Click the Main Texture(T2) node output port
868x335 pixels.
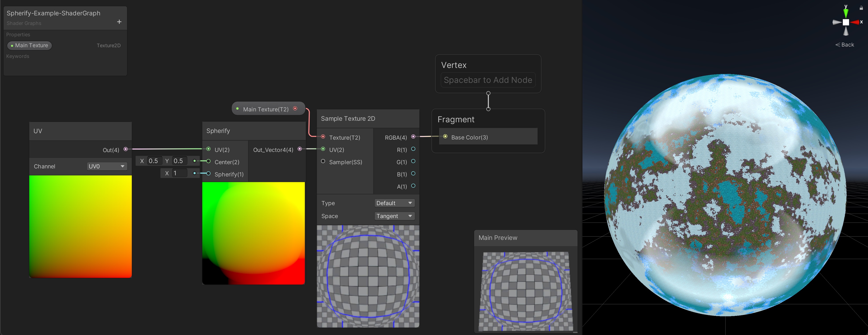pyautogui.click(x=295, y=108)
